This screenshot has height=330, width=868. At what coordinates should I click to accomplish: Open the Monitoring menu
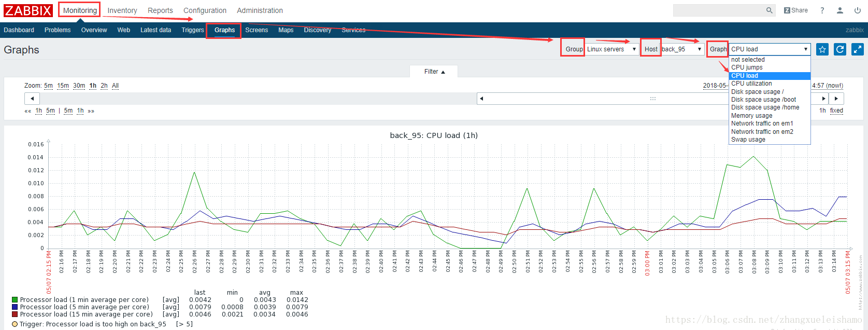(80, 10)
